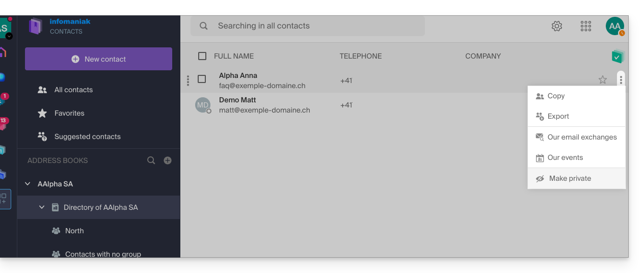Star Alpha Anna as favorite

click(603, 79)
